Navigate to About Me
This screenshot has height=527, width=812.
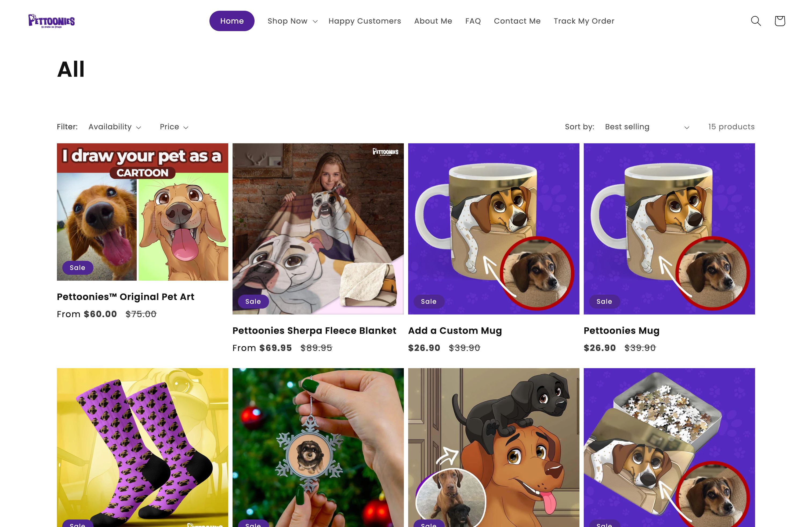click(433, 21)
